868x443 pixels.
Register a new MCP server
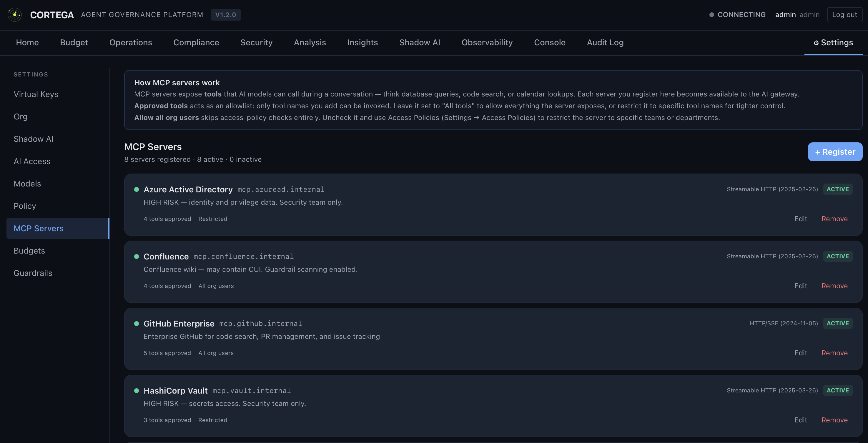(x=835, y=152)
